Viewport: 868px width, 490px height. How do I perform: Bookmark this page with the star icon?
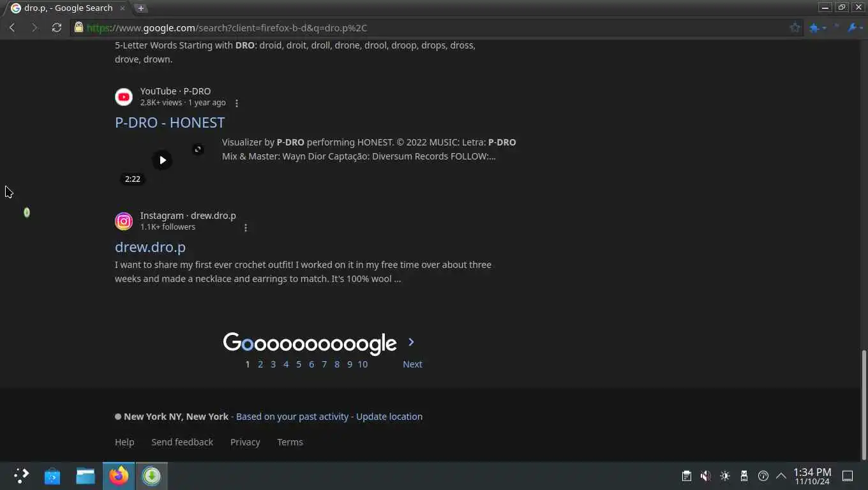pos(795,27)
